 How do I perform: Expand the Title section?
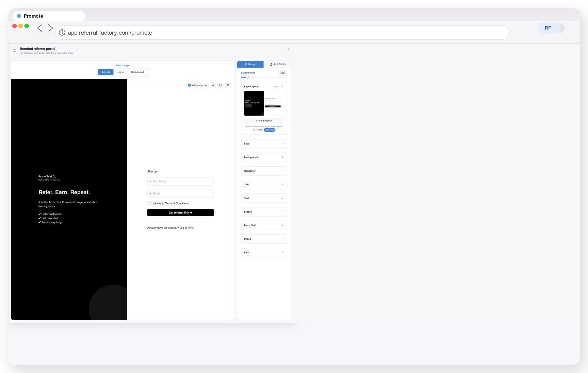point(264,185)
